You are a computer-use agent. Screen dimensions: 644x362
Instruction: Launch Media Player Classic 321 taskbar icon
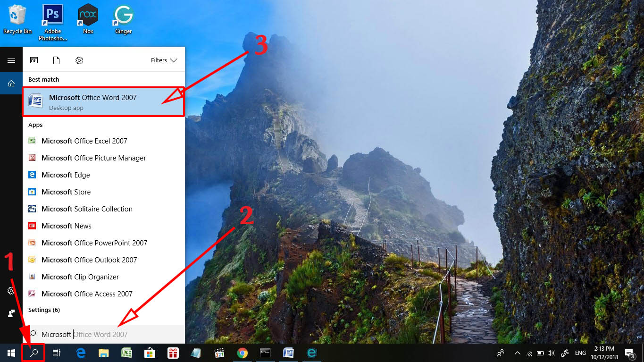[x=219, y=353]
